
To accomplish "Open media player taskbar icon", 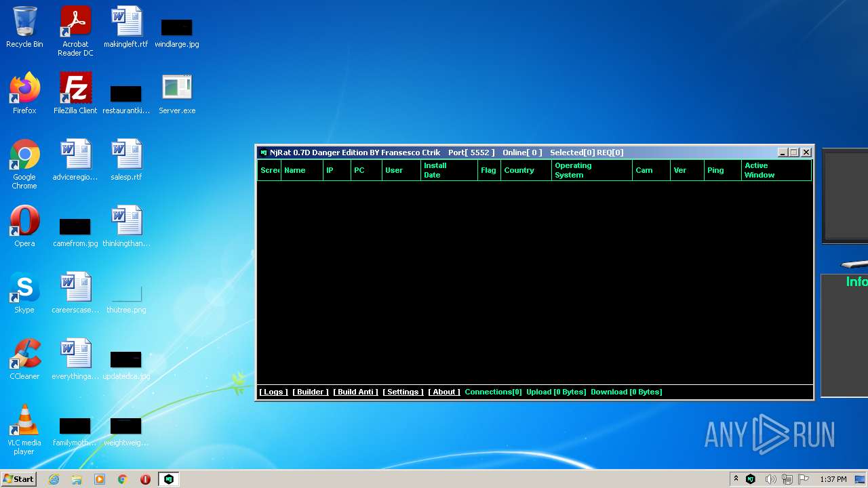I will [x=100, y=479].
